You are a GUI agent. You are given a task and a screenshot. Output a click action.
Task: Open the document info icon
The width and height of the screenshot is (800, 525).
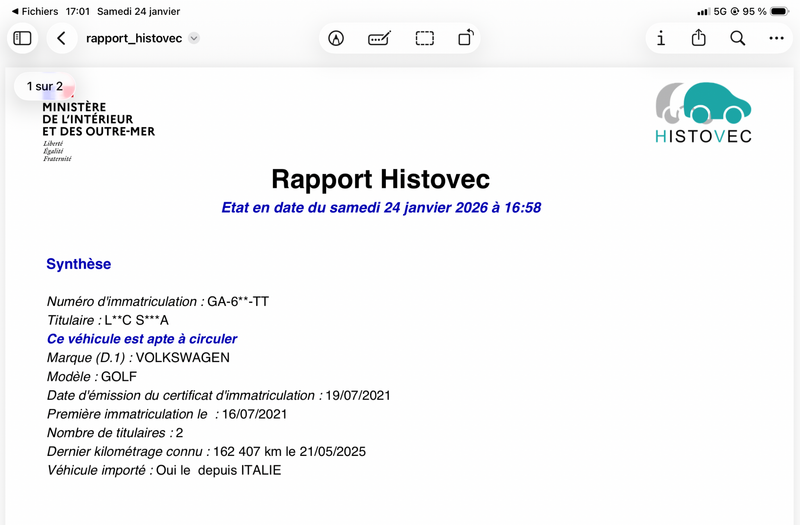pyautogui.click(x=661, y=38)
